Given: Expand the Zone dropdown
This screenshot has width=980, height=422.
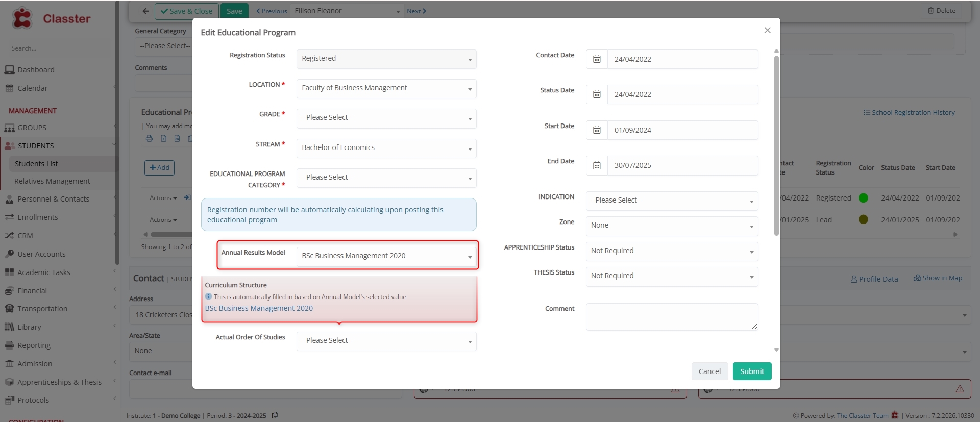Looking at the screenshot, I should 671,226.
